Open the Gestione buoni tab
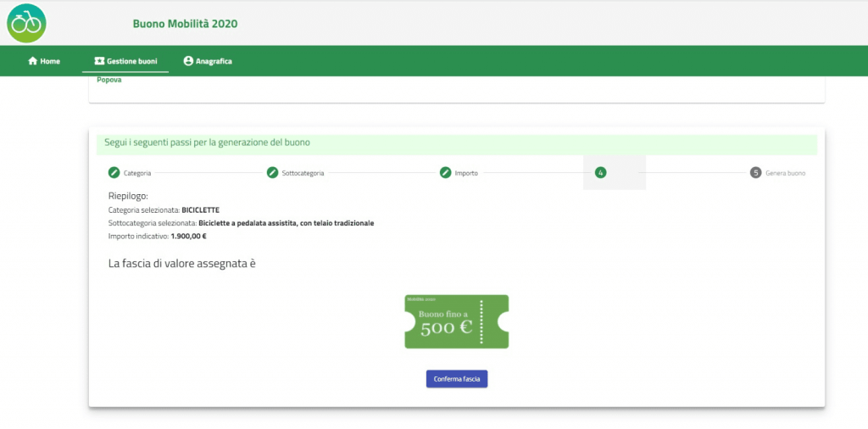868x429 pixels. [125, 61]
